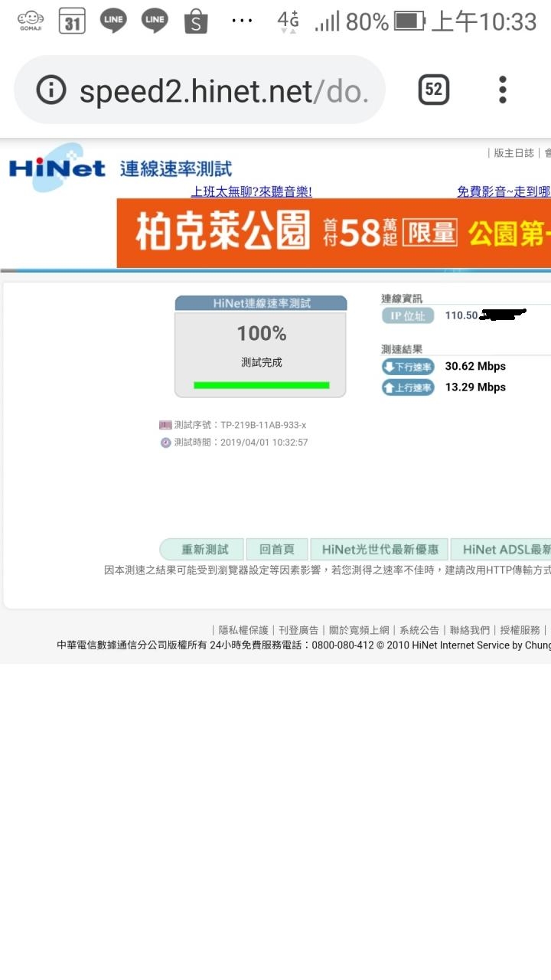Tap the calendar 31 status icon

pyautogui.click(x=72, y=21)
